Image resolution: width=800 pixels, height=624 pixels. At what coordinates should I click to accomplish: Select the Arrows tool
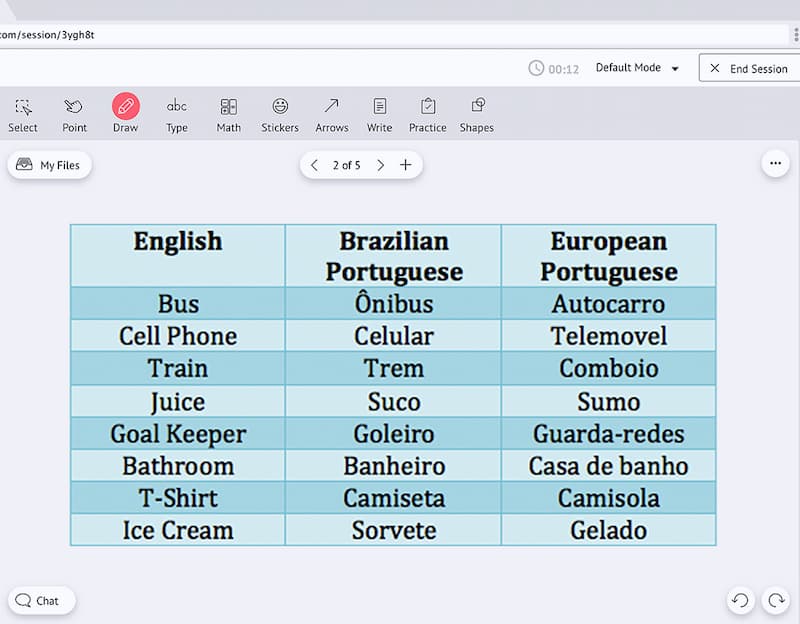332,115
